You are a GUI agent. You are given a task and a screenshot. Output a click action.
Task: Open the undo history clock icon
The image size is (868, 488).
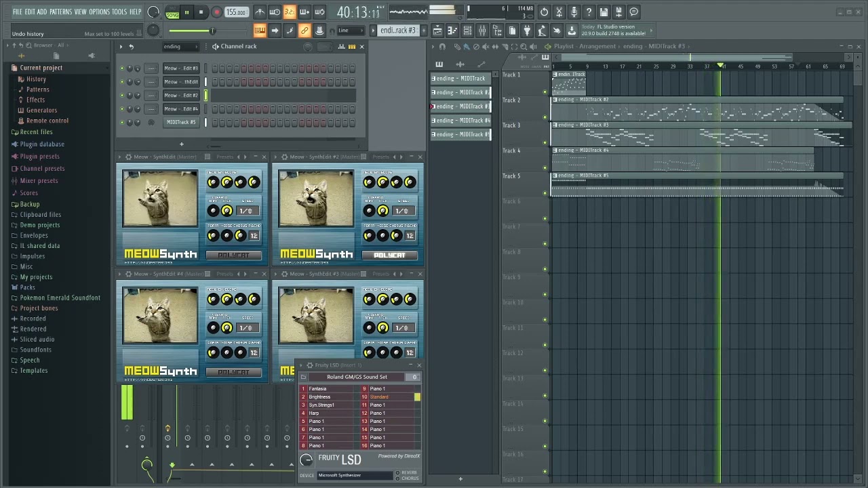(x=544, y=12)
